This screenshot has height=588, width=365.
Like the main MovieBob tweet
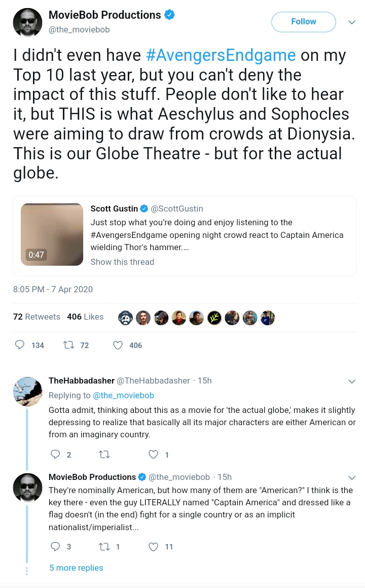pos(118,345)
